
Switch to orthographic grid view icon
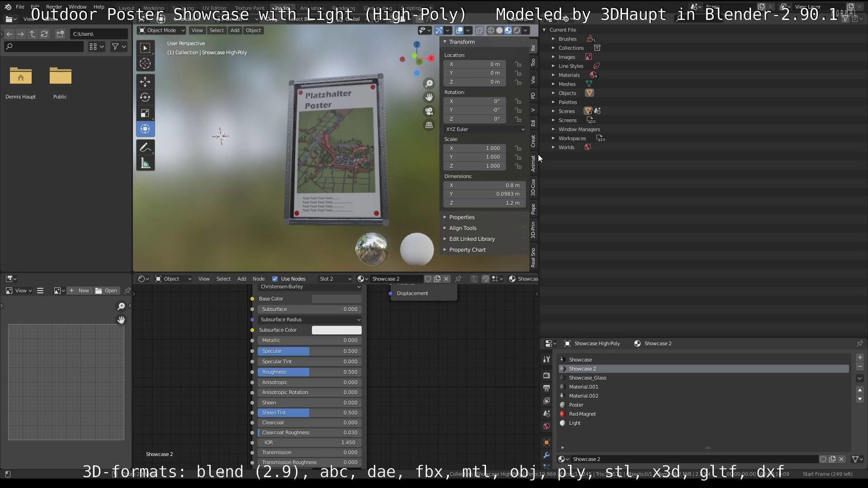429,125
